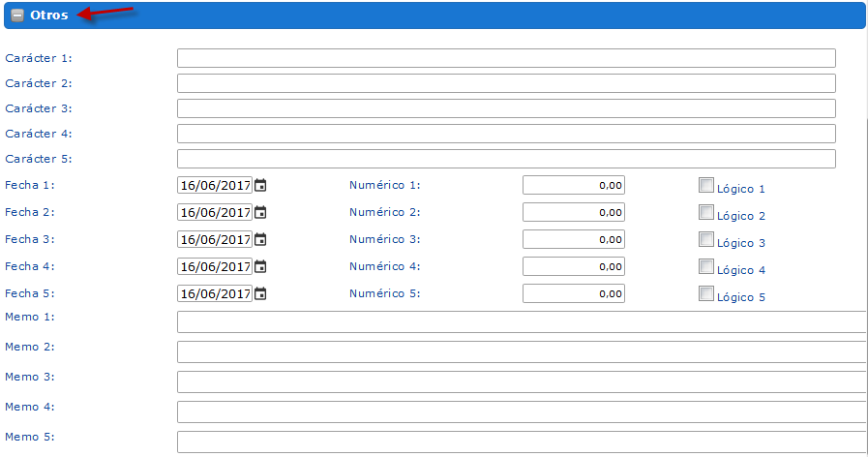Click the Carácter 1 label
The image size is (868, 457).
pos(39,58)
